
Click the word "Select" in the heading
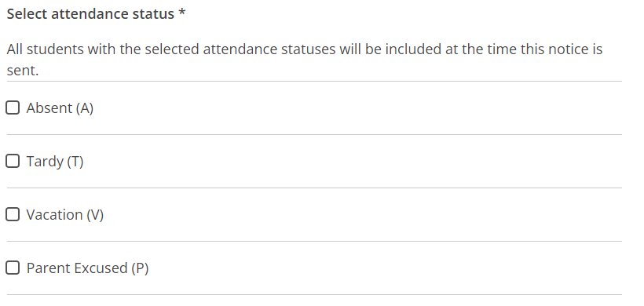(x=27, y=14)
